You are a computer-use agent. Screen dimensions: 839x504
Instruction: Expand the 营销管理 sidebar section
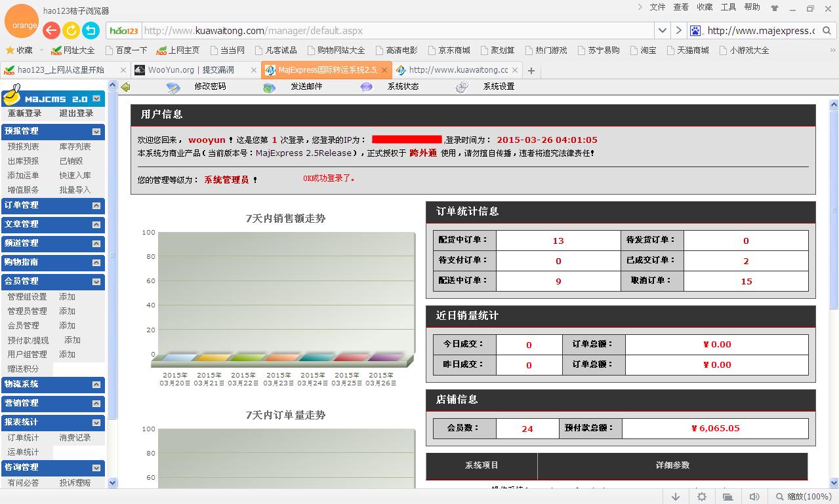tap(96, 404)
